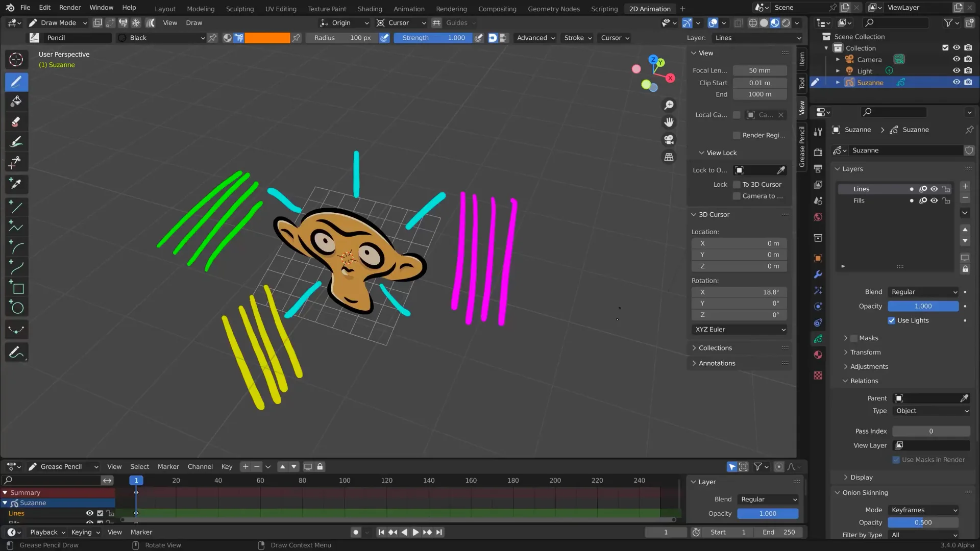This screenshot has height=551, width=980.
Task: Switch to Geometry Nodes workspace tab
Action: pos(554,9)
